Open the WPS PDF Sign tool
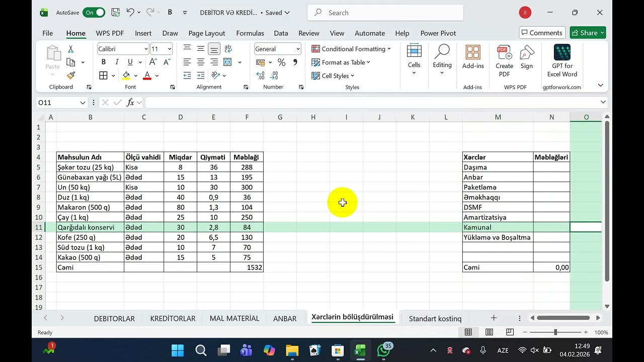This screenshot has width=644, height=362. point(527,57)
